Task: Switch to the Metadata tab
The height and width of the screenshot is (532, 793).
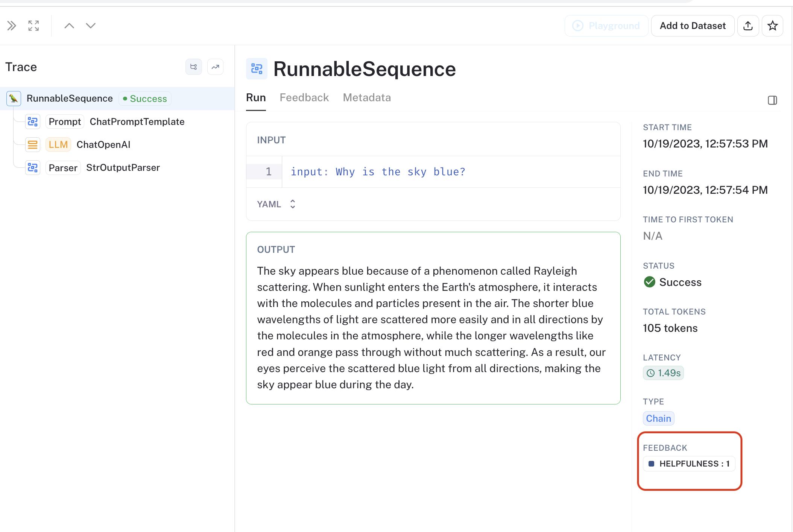Action: [x=367, y=97]
